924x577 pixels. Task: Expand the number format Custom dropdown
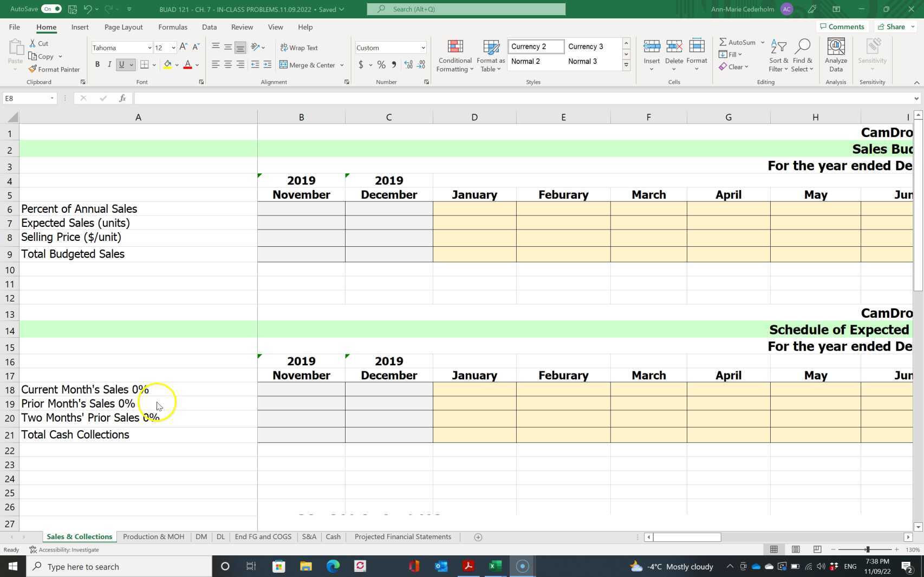tap(422, 48)
